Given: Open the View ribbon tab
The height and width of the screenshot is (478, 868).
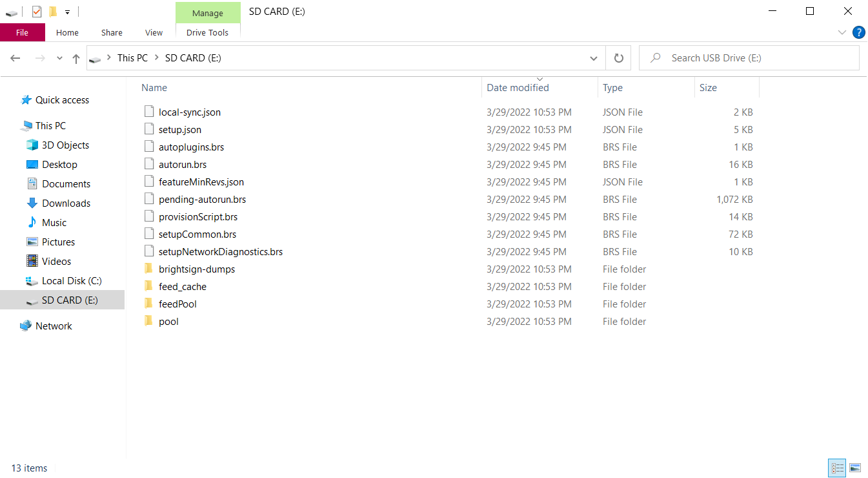Looking at the screenshot, I should tap(154, 33).
